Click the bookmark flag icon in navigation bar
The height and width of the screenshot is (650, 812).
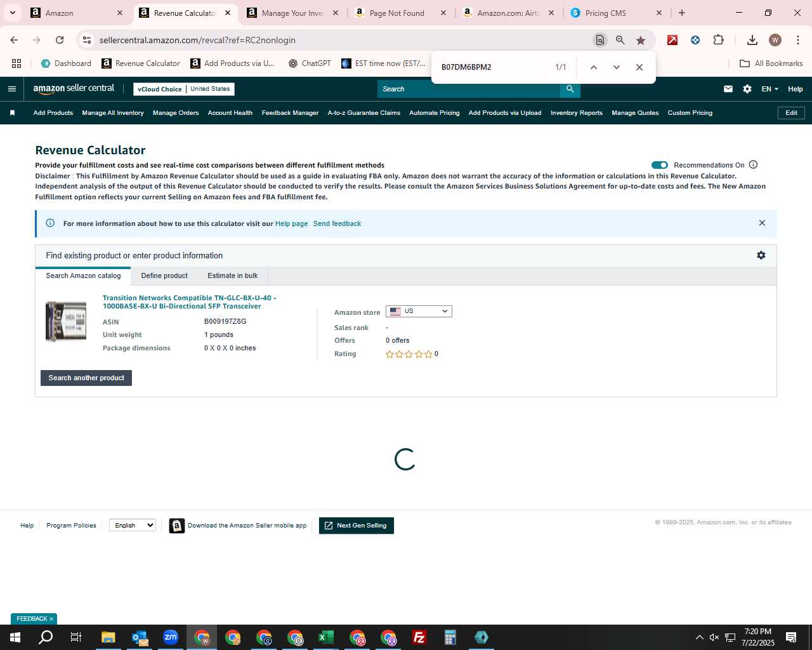click(x=12, y=113)
